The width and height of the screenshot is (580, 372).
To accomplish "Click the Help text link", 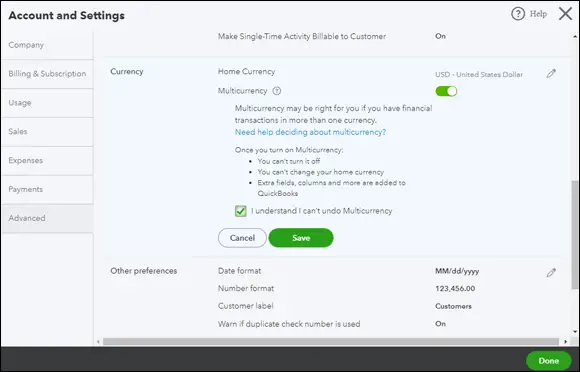I will pos(538,14).
